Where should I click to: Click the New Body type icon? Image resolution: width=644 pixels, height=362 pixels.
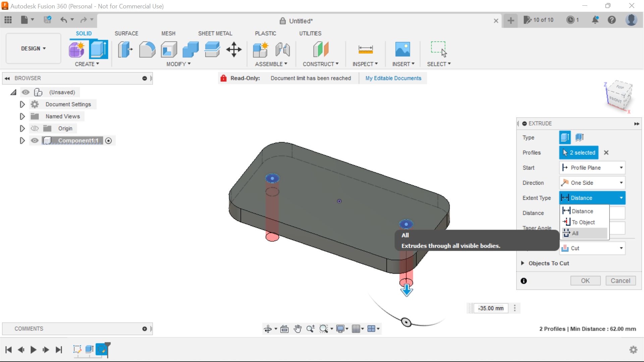pyautogui.click(x=565, y=137)
